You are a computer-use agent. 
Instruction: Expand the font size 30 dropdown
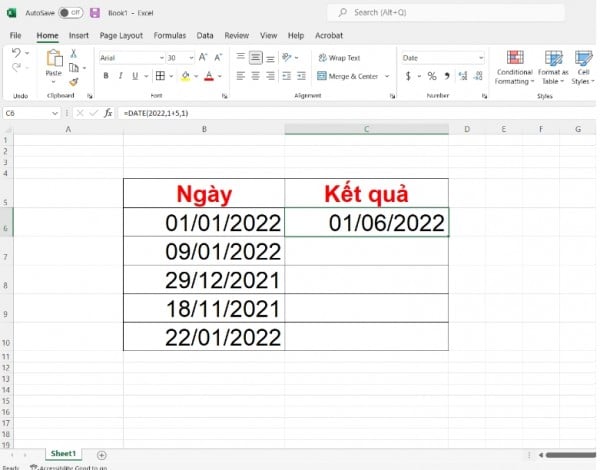[191, 58]
